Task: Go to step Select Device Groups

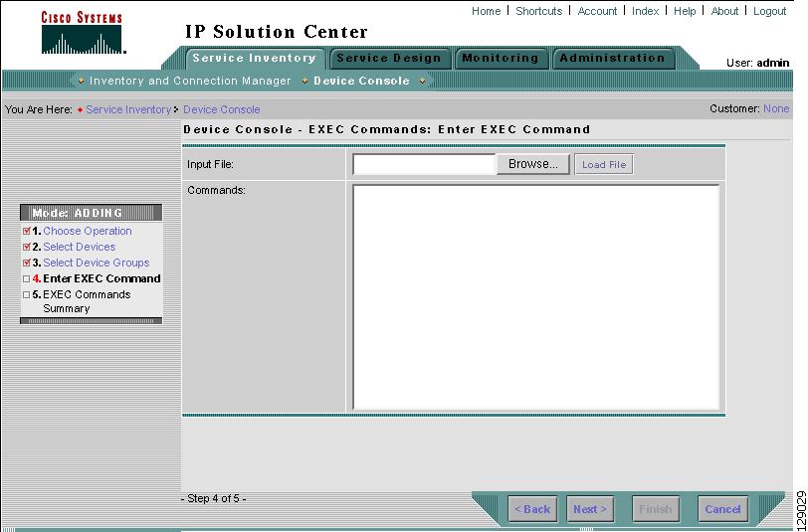Action: [97, 263]
